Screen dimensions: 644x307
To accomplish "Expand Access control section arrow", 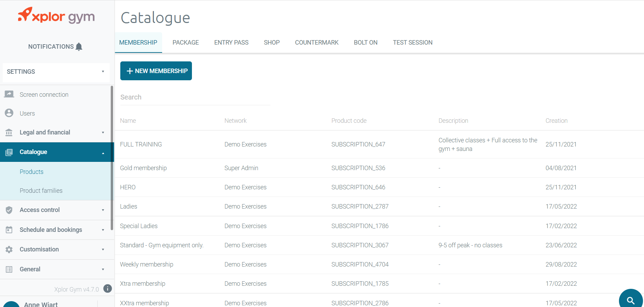I will [x=103, y=210].
